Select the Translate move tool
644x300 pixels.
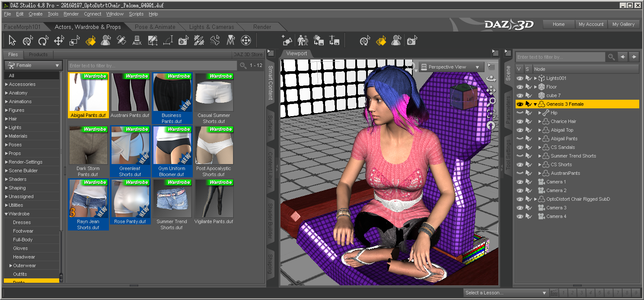point(59,41)
